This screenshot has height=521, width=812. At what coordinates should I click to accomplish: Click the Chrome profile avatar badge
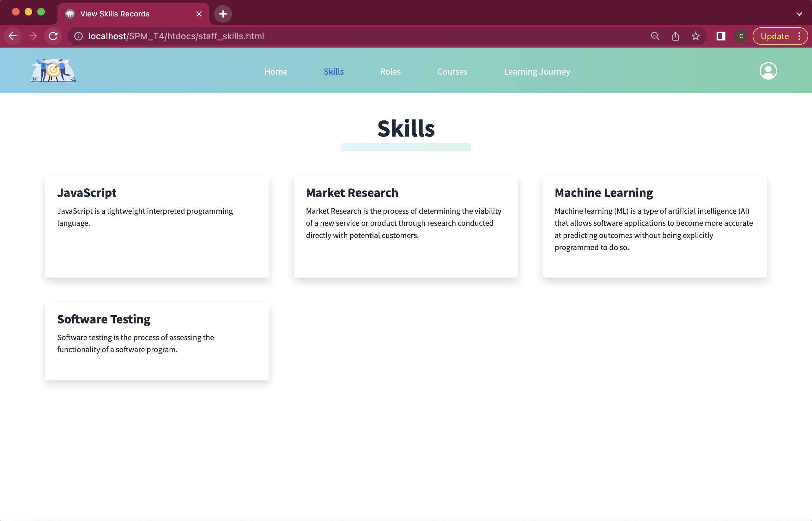pos(741,36)
